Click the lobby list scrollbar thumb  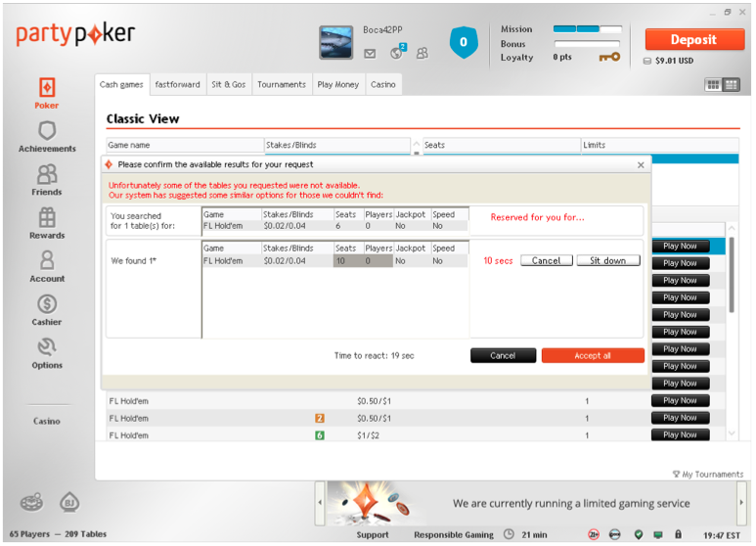click(x=732, y=275)
